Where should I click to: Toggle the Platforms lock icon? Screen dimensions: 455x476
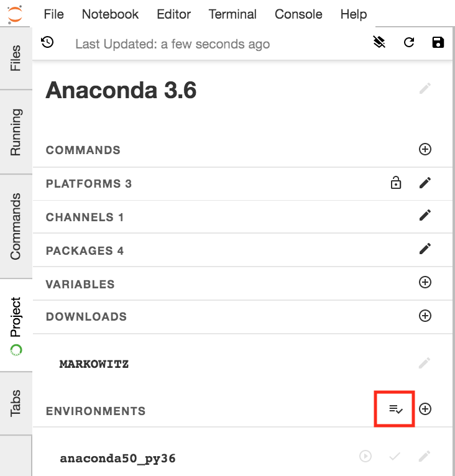pyautogui.click(x=396, y=183)
